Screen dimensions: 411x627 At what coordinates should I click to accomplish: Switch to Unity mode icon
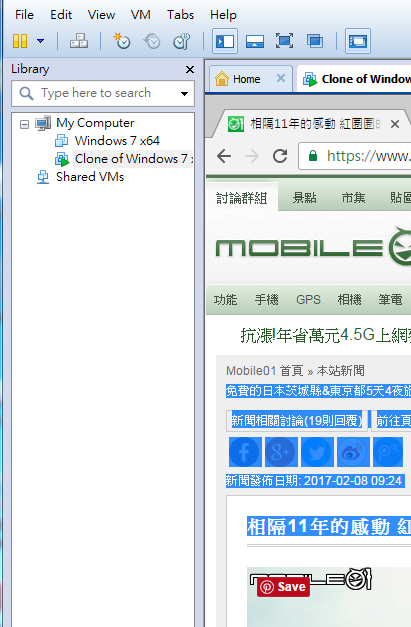coord(315,41)
